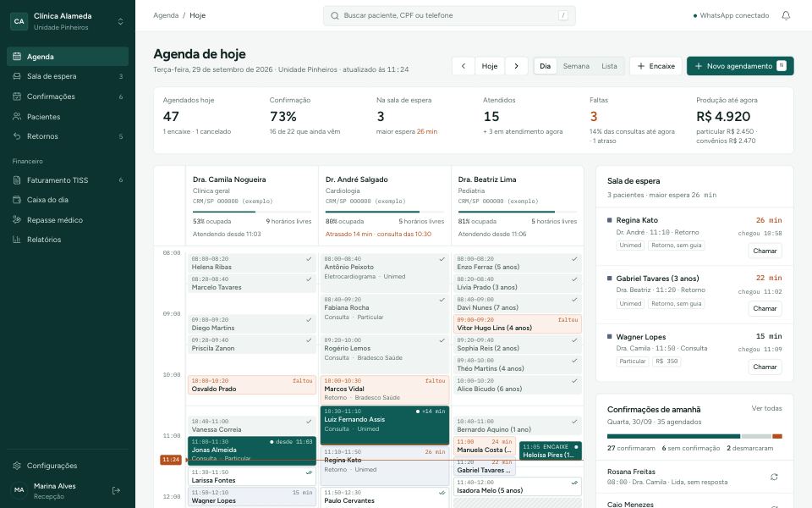
Task: Click Novo agendamento button
Action: pos(740,66)
